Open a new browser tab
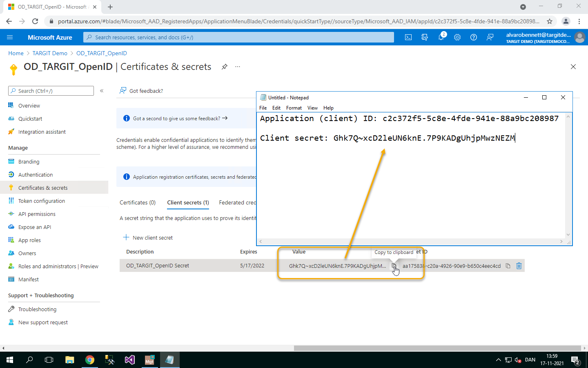This screenshot has height=368, width=588. (110, 7)
